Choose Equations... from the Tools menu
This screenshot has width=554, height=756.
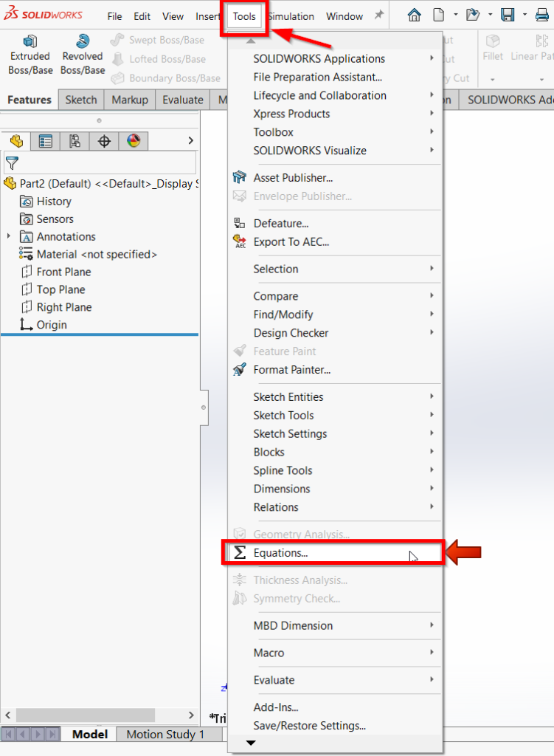335,552
